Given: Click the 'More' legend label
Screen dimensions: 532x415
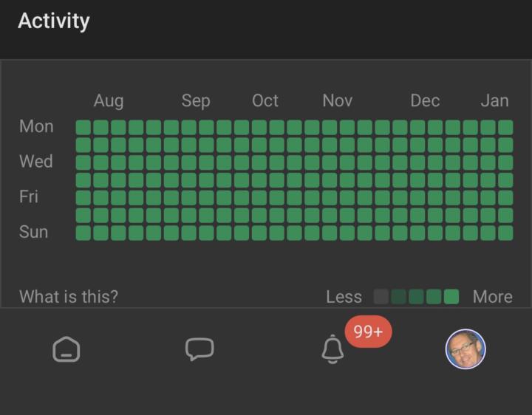Looking at the screenshot, I should pyautogui.click(x=492, y=297).
